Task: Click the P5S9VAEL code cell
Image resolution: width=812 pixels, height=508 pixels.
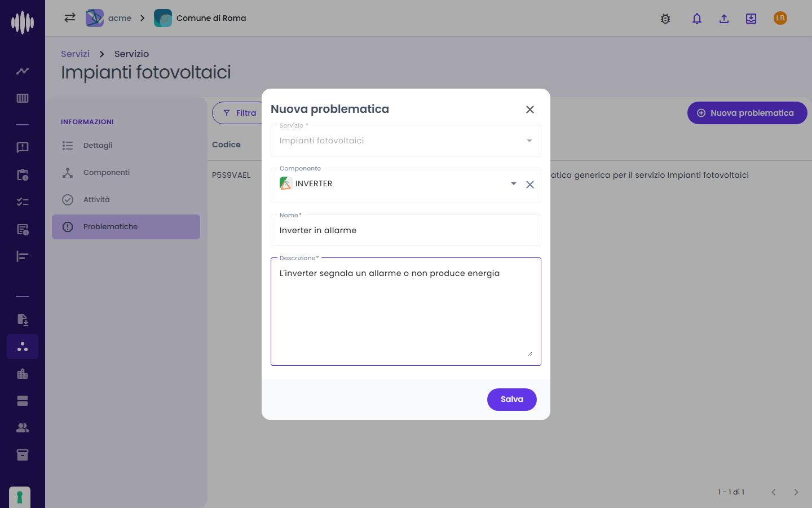Action: pyautogui.click(x=231, y=175)
